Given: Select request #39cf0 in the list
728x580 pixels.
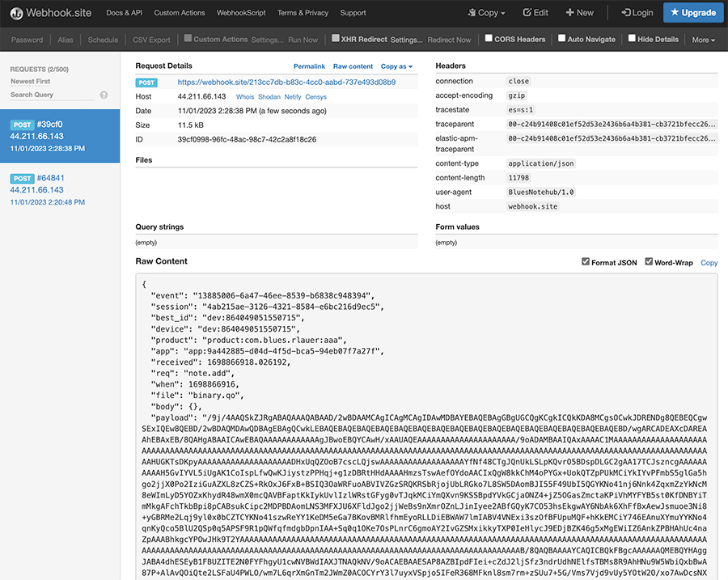Looking at the screenshot, I should (60, 136).
